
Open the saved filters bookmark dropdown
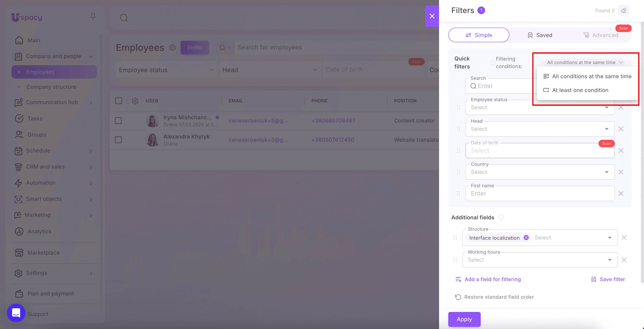pyautogui.click(x=225, y=48)
